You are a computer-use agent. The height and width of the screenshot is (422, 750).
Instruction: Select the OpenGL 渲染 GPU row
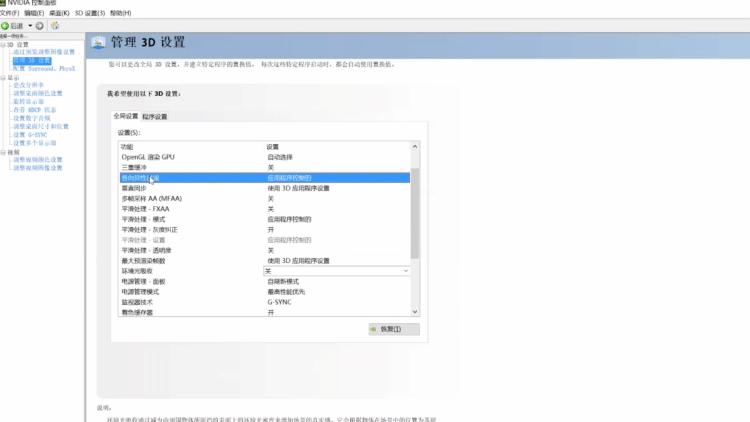pyautogui.click(x=265, y=157)
